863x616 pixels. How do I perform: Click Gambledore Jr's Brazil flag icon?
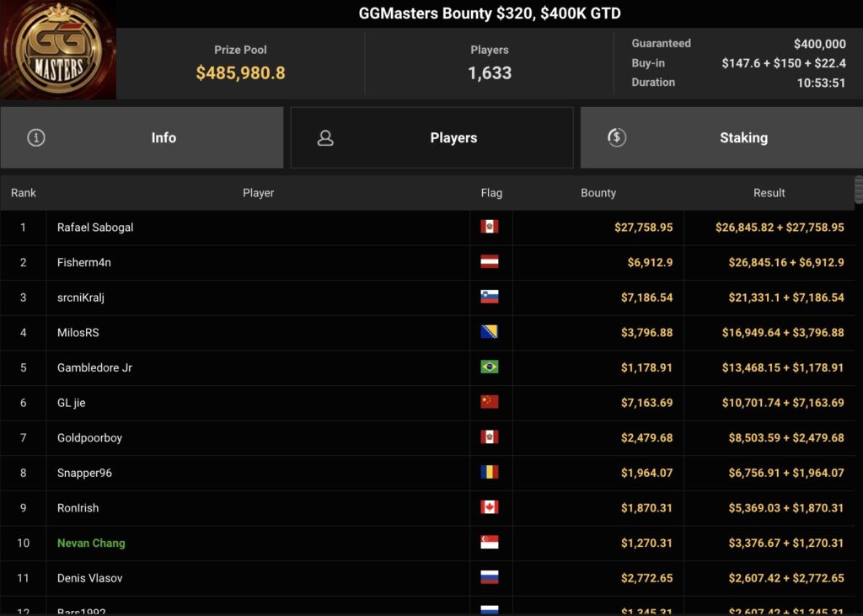coord(489,367)
